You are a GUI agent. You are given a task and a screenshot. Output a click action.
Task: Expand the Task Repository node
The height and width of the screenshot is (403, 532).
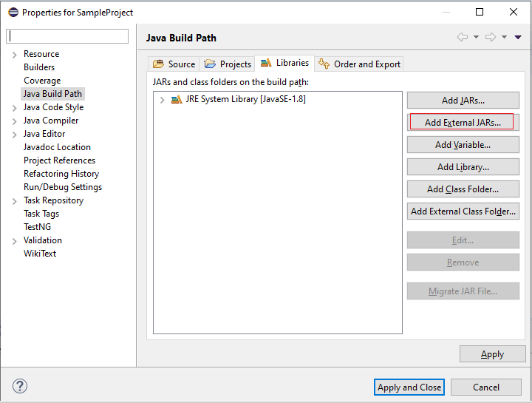pos(14,200)
